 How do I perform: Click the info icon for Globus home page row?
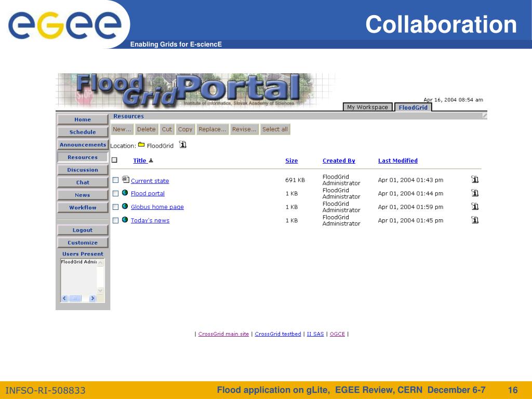click(475, 207)
